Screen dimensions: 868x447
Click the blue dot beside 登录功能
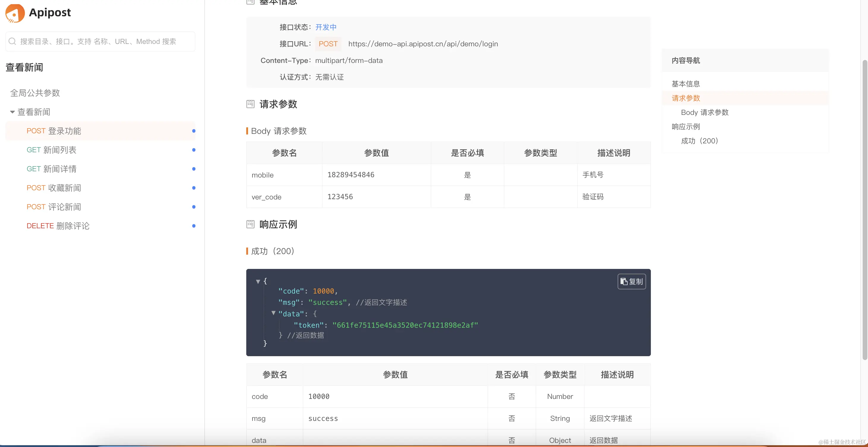(194, 131)
